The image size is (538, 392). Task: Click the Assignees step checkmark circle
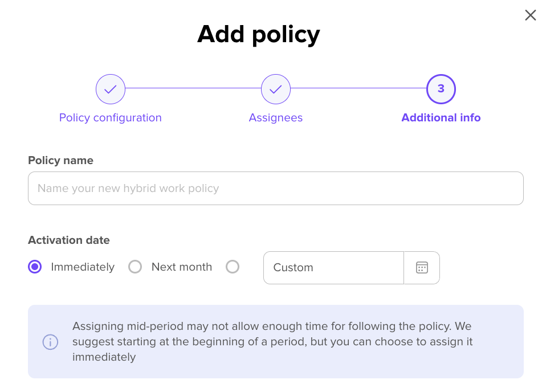(x=276, y=89)
